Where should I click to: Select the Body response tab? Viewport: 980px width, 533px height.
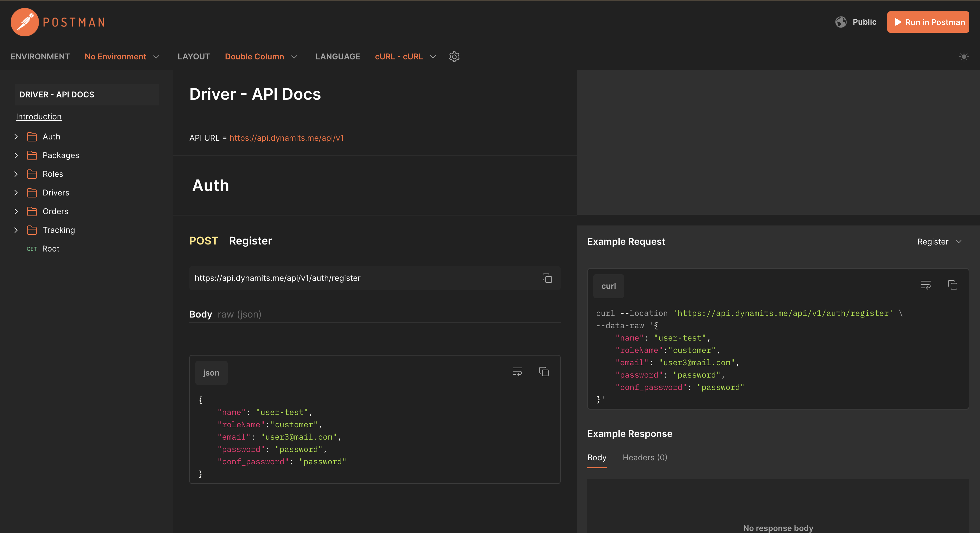pyautogui.click(x=597, y=458)
